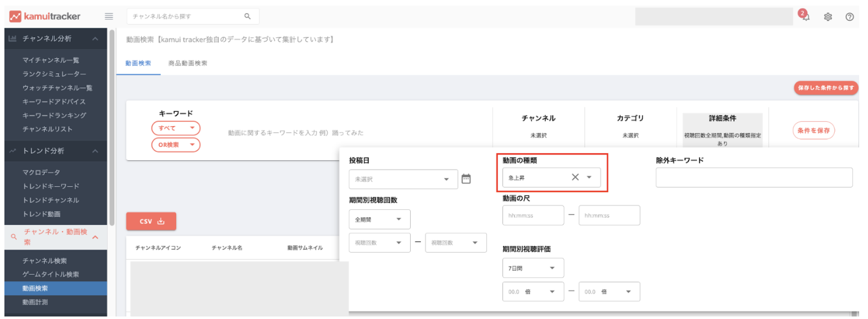Click the チャンネル名 column header
The height and width of the screenshot is (319, 868).
click(227, 248)
